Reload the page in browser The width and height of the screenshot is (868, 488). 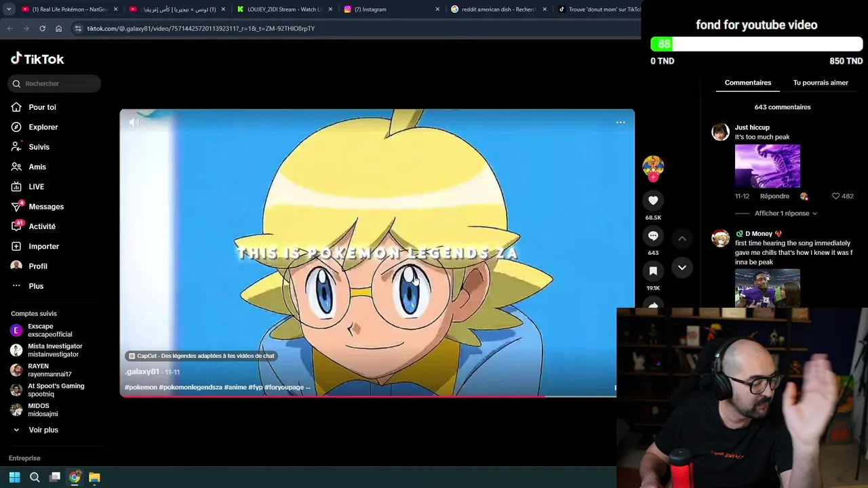click(42, 28)
